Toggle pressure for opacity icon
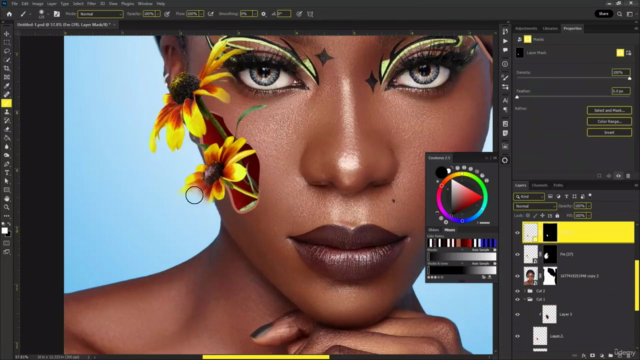The image size is (640, 360). coord(167,14)
